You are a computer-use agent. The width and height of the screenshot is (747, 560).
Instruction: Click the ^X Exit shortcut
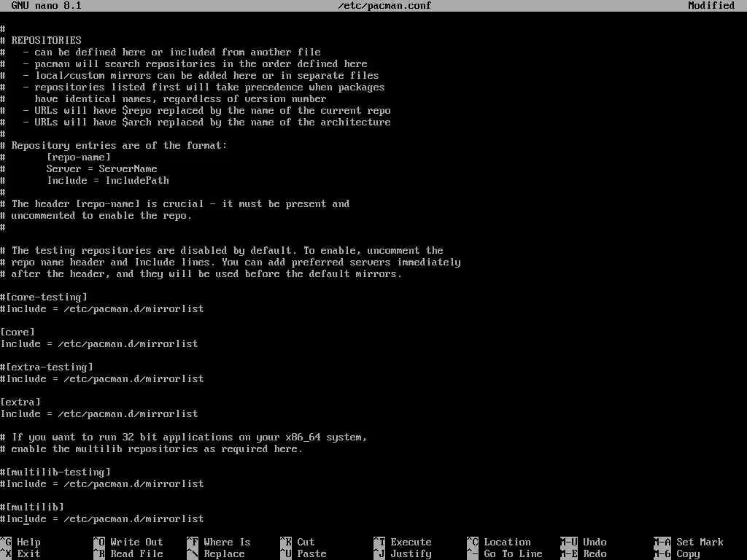click(20, 554)
